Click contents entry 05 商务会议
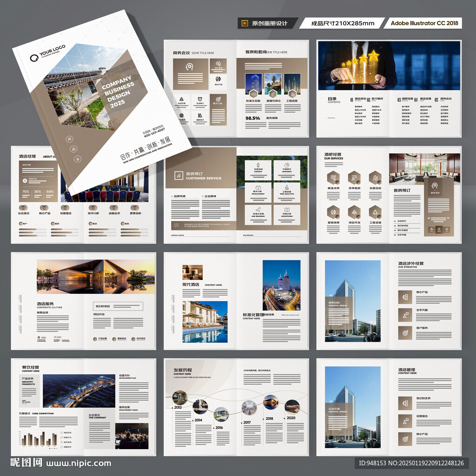Screen dimensions: 476x476 pos(443,99)
